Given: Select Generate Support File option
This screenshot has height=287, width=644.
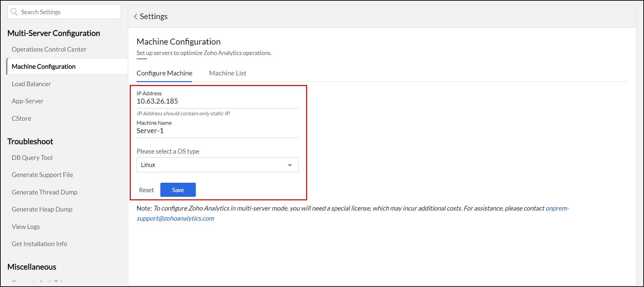Looking at the screenshot, I should tap(42, 175).
